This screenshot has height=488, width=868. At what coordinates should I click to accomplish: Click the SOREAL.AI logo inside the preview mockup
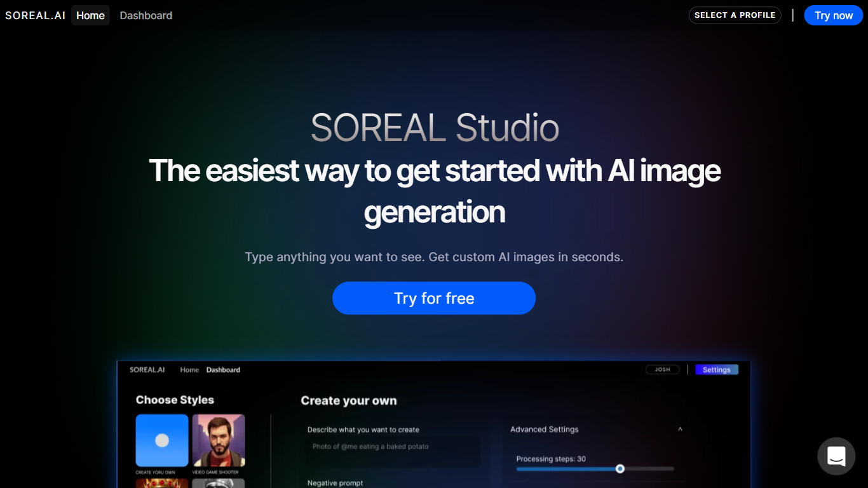[x=147, y=370]
